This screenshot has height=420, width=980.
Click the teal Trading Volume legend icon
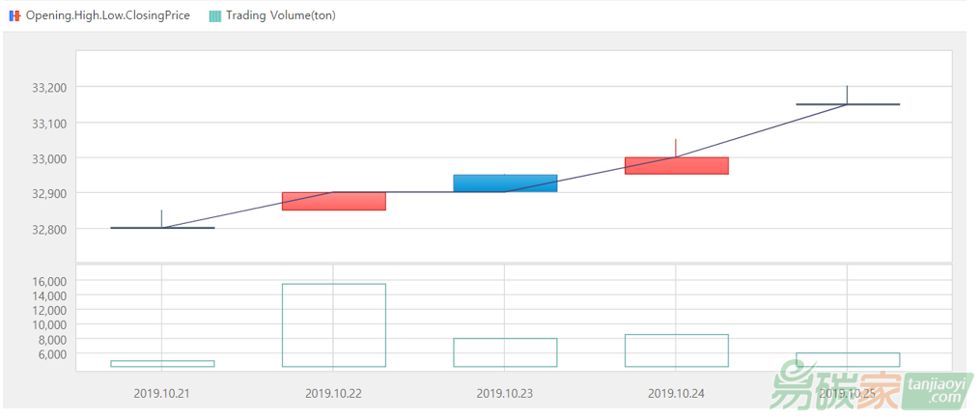point(215,15)
